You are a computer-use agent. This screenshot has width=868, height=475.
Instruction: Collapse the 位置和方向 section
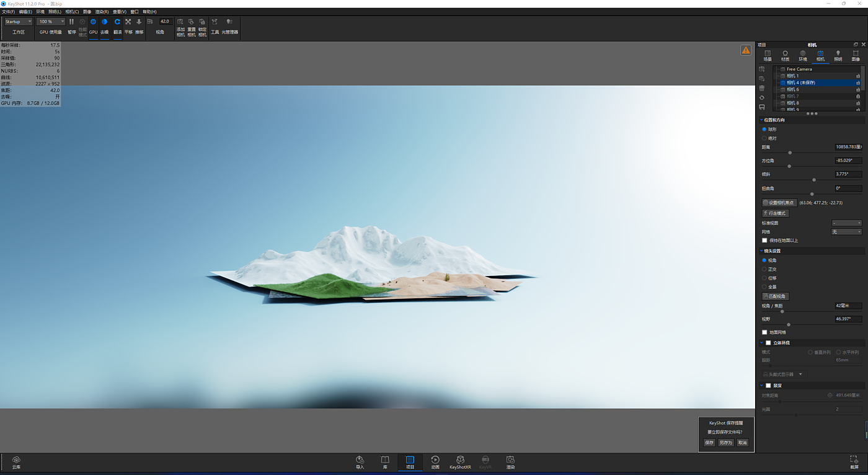[761, 120]
